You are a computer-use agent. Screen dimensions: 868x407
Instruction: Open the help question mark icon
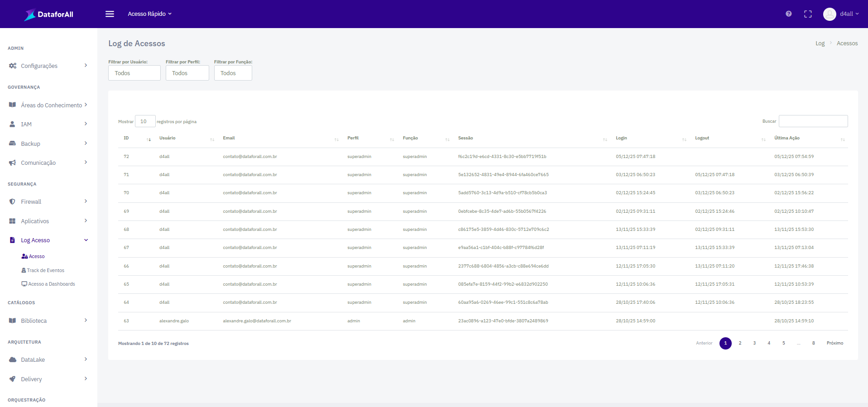(788, 14)
